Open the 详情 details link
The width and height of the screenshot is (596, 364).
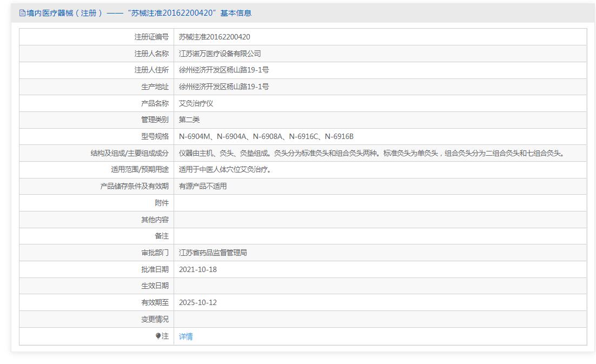coord(186,336)
